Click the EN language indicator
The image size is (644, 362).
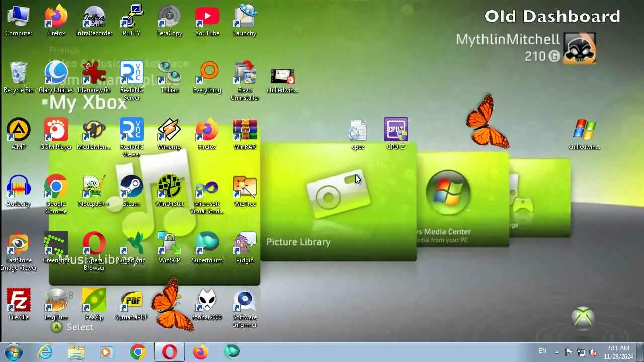click(542, 351)
